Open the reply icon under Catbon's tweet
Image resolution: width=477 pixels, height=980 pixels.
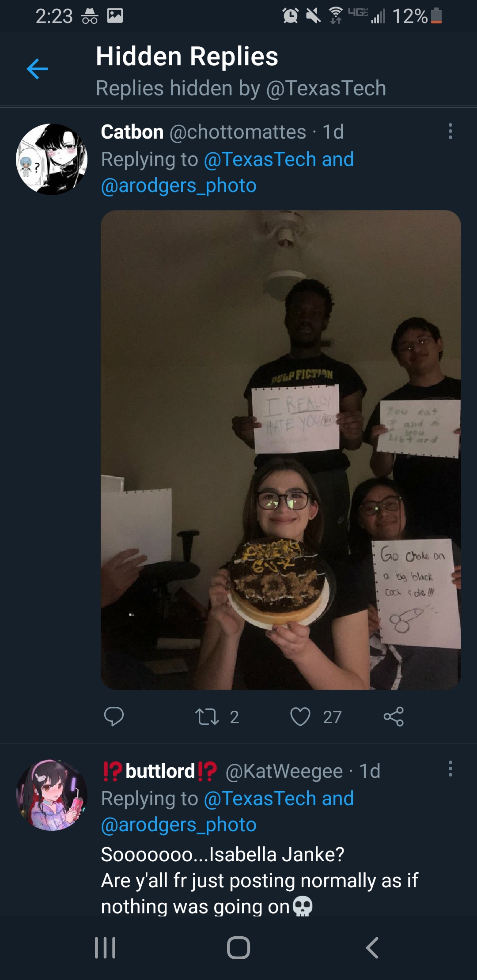click(114, 716)
